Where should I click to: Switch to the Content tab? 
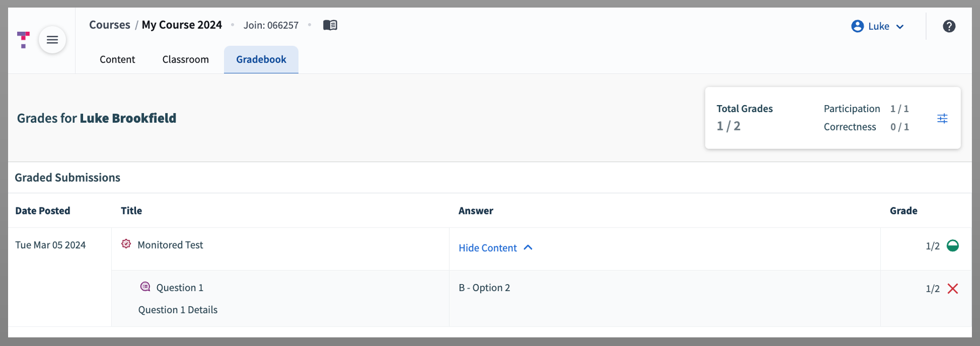tap(117, 59)
